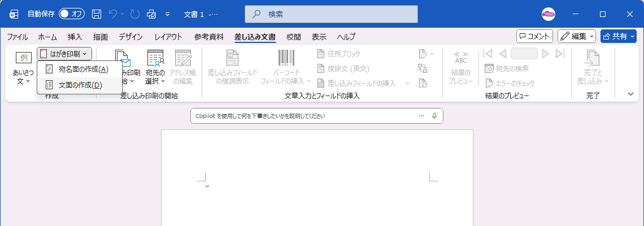The image size is (644, 226).
Task: Open the 編集 mode dropdown
Action: 577,36
